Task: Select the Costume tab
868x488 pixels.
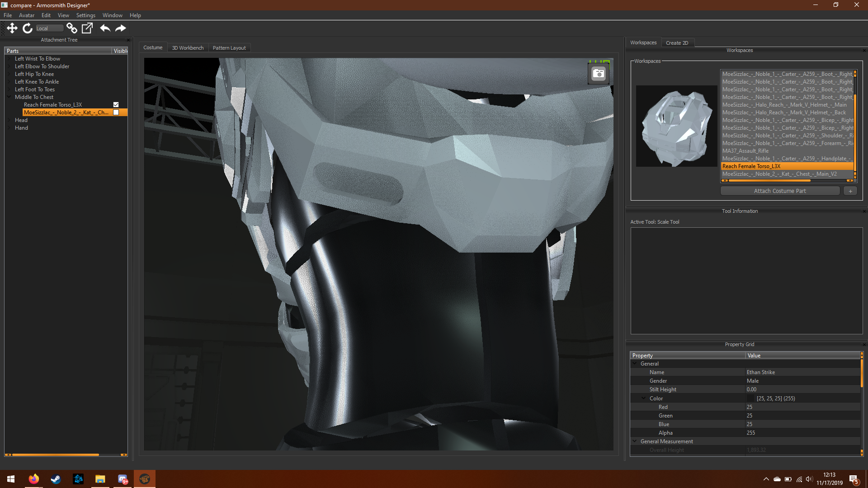Action: 153,47
